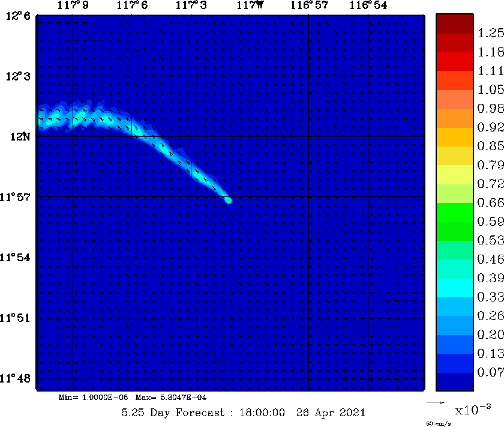Click the "50 cm/s" scale label
This screenshot has width=504, height=427.
(x=439, y=424)
